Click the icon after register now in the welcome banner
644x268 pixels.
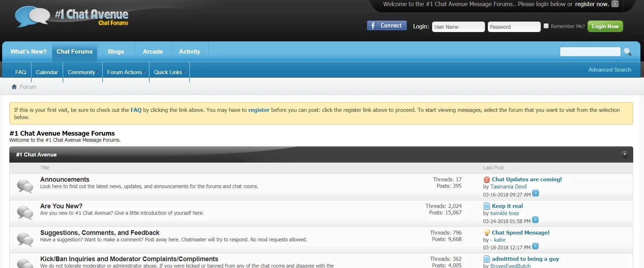[615, 4]
